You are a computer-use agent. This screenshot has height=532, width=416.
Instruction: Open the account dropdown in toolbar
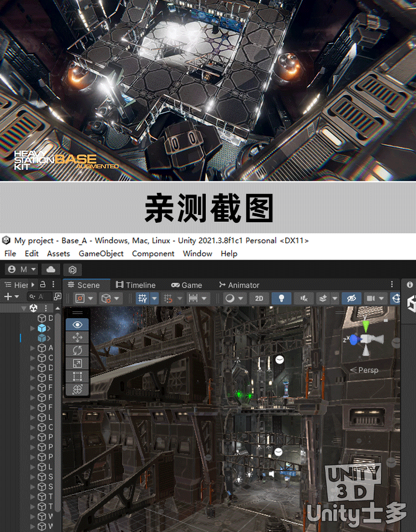[22, 269]
